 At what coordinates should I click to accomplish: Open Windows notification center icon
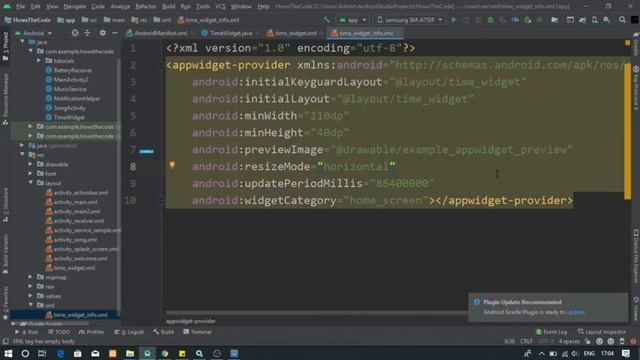(x=626, y=353)
